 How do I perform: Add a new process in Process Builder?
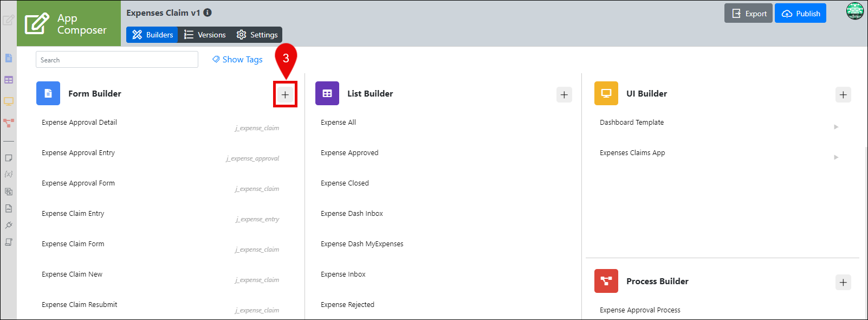(843, 282)
